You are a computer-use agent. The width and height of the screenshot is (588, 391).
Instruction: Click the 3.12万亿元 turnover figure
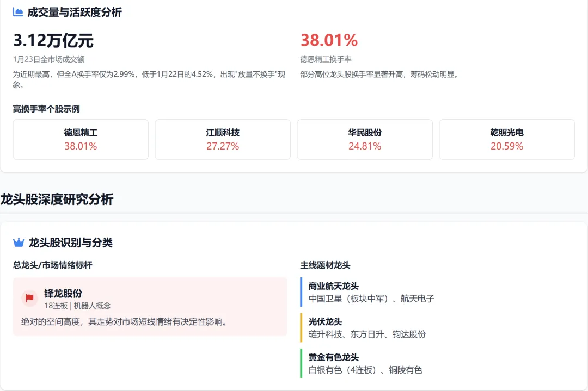coord(53,40)
